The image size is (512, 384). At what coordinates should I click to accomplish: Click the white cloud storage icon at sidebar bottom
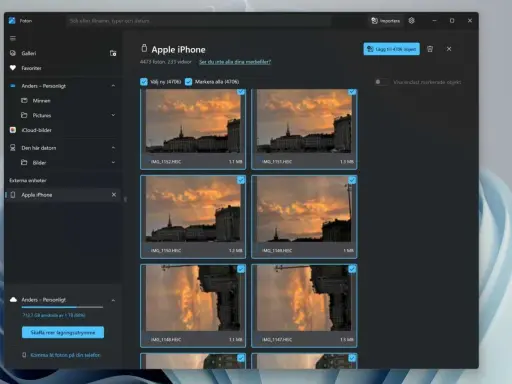coord(13,300)
